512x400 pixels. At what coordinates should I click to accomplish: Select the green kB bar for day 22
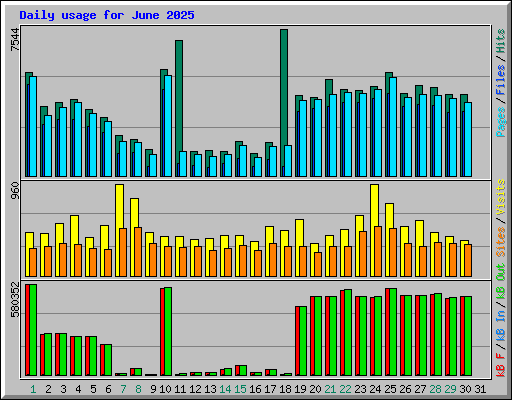point(348,332)
